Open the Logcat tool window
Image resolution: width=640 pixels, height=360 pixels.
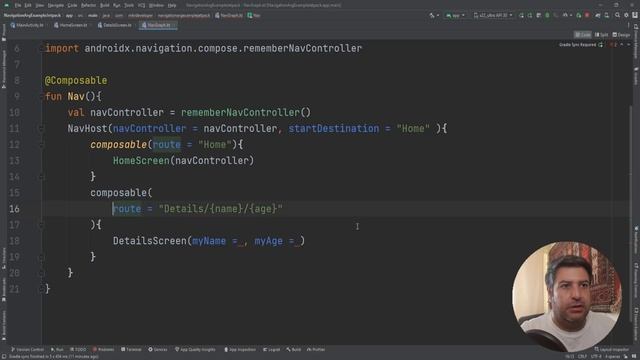tap(272, 350)
